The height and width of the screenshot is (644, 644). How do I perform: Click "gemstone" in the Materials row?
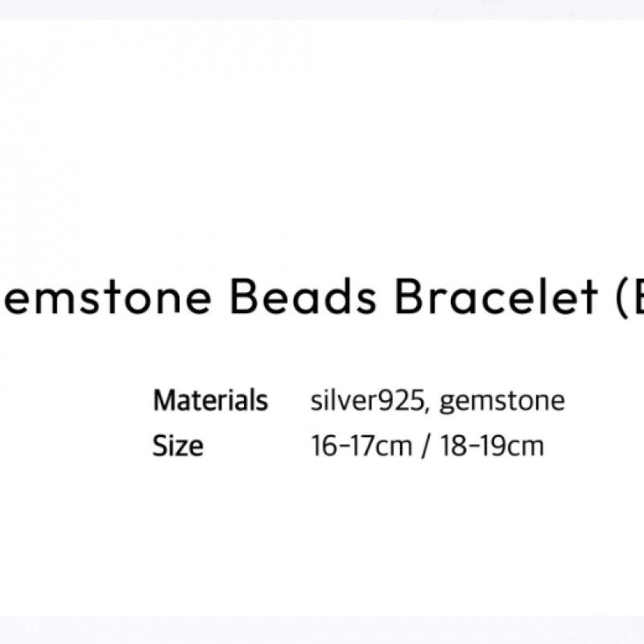click(502, 402)
